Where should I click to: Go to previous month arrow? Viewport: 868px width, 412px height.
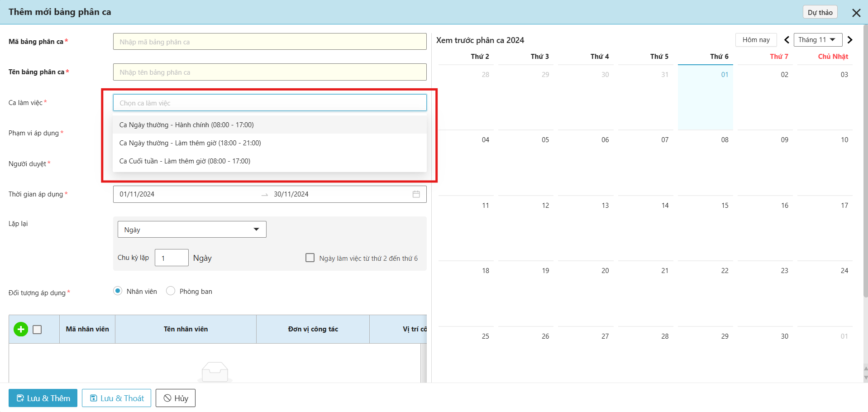point(787,40)
